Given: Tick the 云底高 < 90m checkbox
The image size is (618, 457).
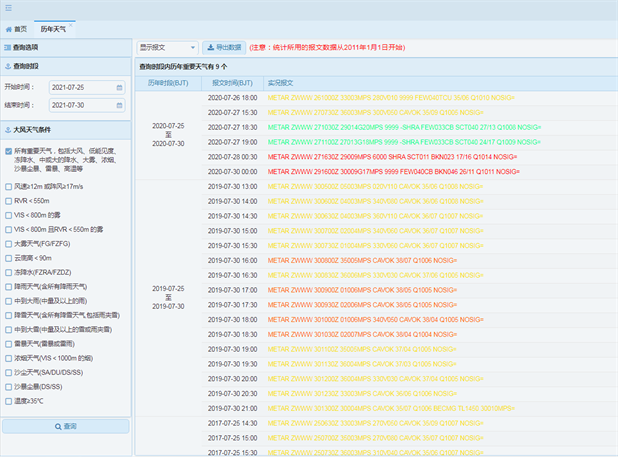Looking at the screenshot, I should [8, 256].
